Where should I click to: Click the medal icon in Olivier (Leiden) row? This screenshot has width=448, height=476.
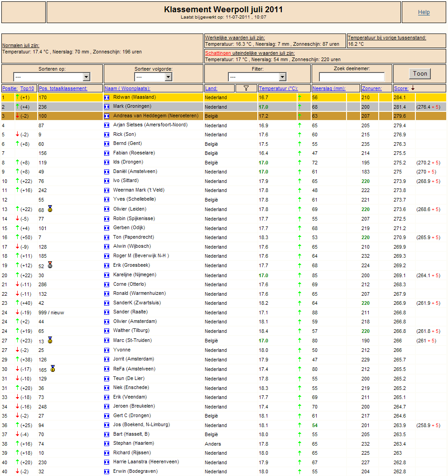pyautogui.click(x=50, y=208)
